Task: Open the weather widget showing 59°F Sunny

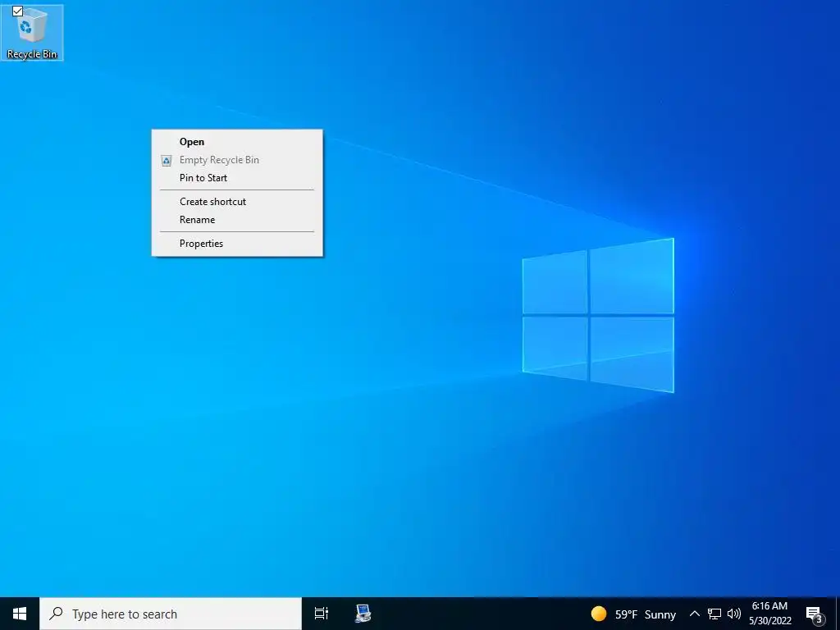Action: [634, 614]
